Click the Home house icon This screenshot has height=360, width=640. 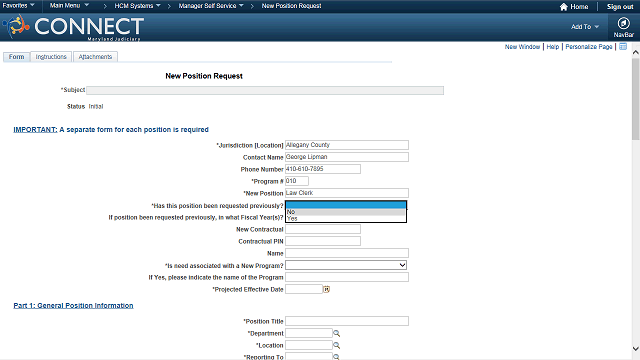coord(564,7)
